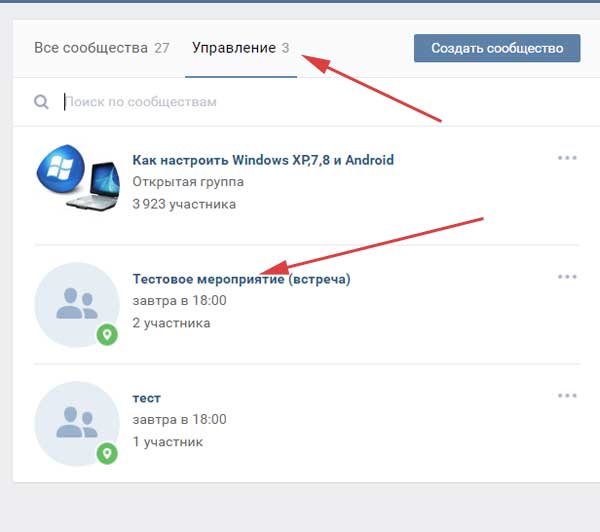Select the Управление tab
600x532 pixels.
(240, 48)
